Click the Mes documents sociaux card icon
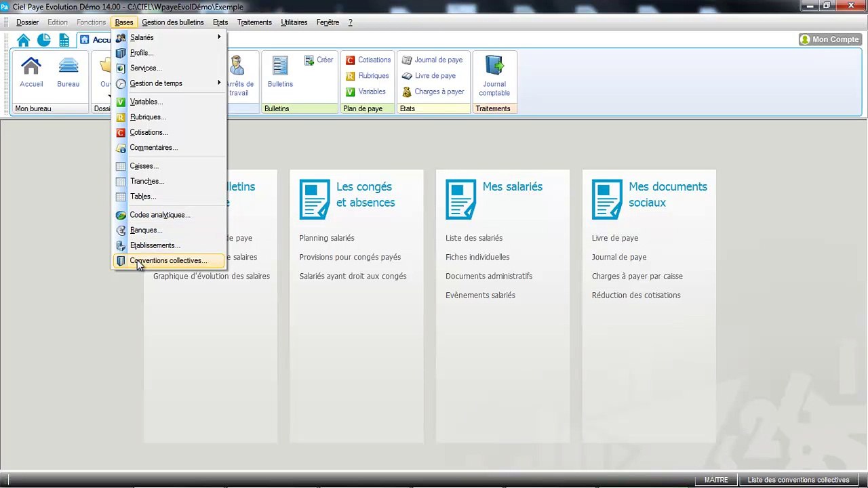 pos(607,199)
